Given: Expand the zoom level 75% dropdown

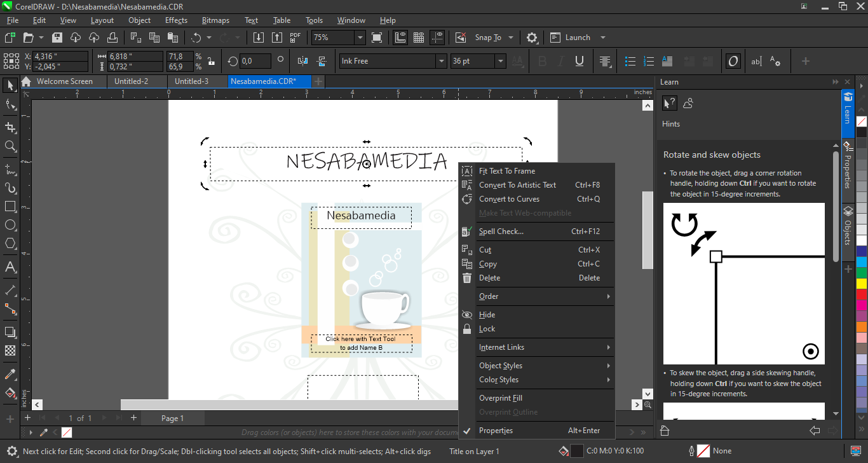Looking at the screenshot, I should tap(360, 38).
